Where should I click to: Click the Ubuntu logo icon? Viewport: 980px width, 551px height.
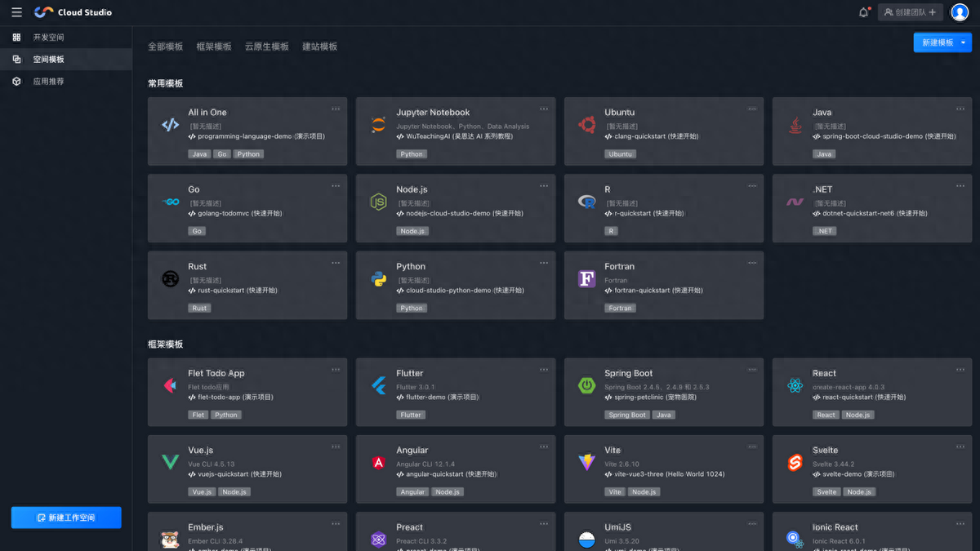(586, 125)
